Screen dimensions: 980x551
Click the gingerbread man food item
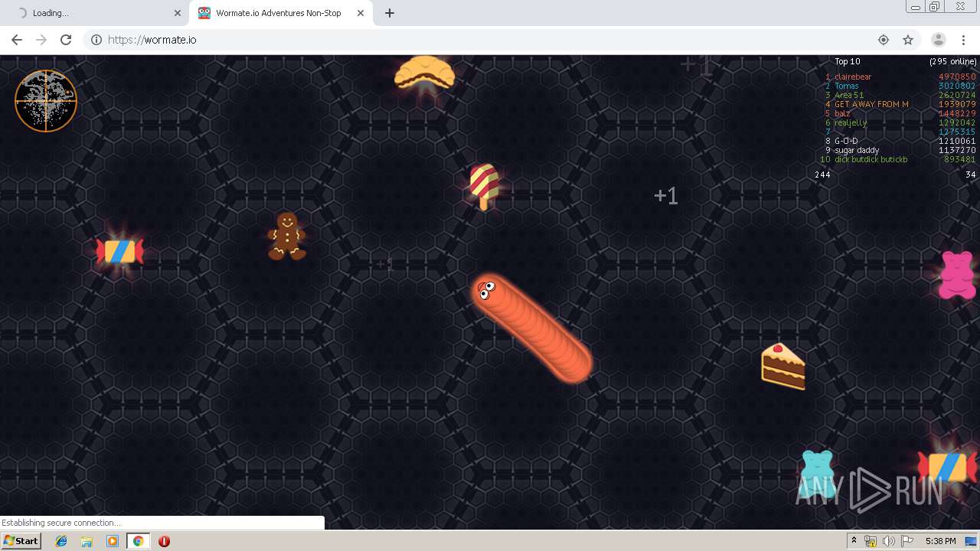pyautogui.click(x=286, y=236)
